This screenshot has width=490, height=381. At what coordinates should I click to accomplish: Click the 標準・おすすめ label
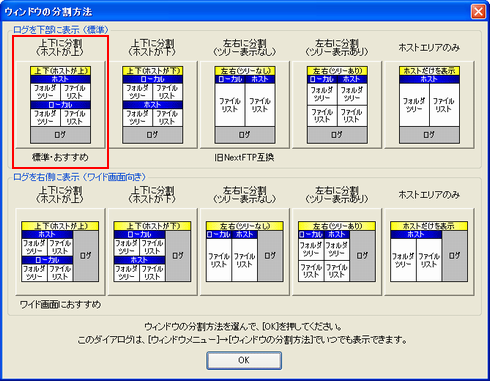[x=60, y=157]
